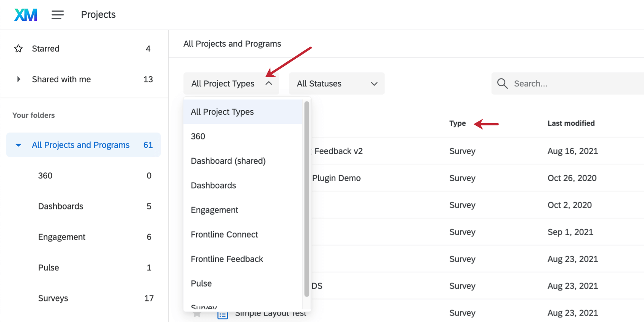Select Frontline Connect project type option
The height and width of the screenshot is (322, 644).
(x=224, y=234)
